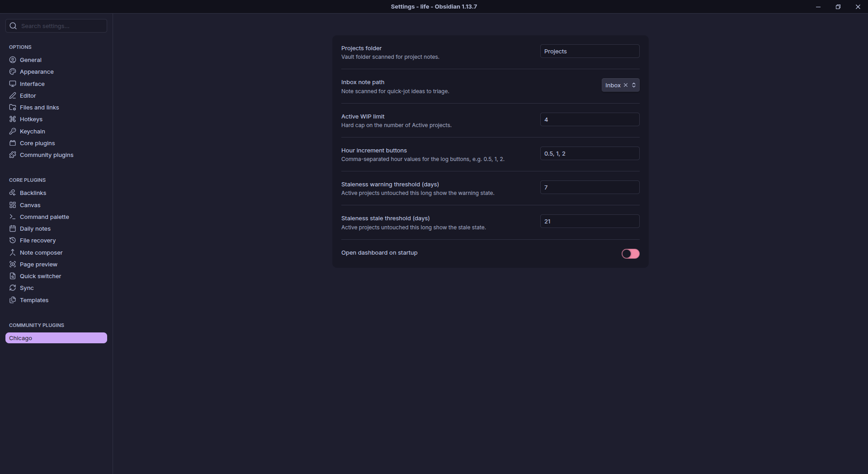Screen dimensions: 868x474
Task: Click the Community plugins puzzle icon
Action: coord(13,155)
